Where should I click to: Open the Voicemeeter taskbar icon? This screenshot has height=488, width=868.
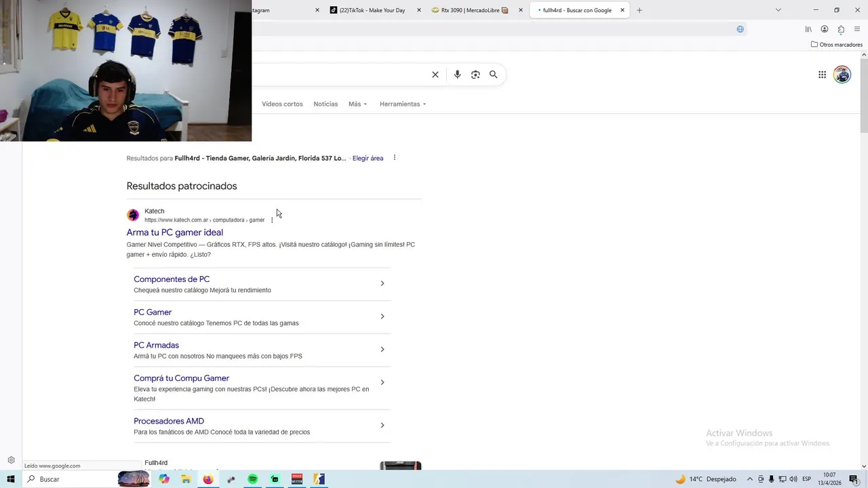[297, 479]
